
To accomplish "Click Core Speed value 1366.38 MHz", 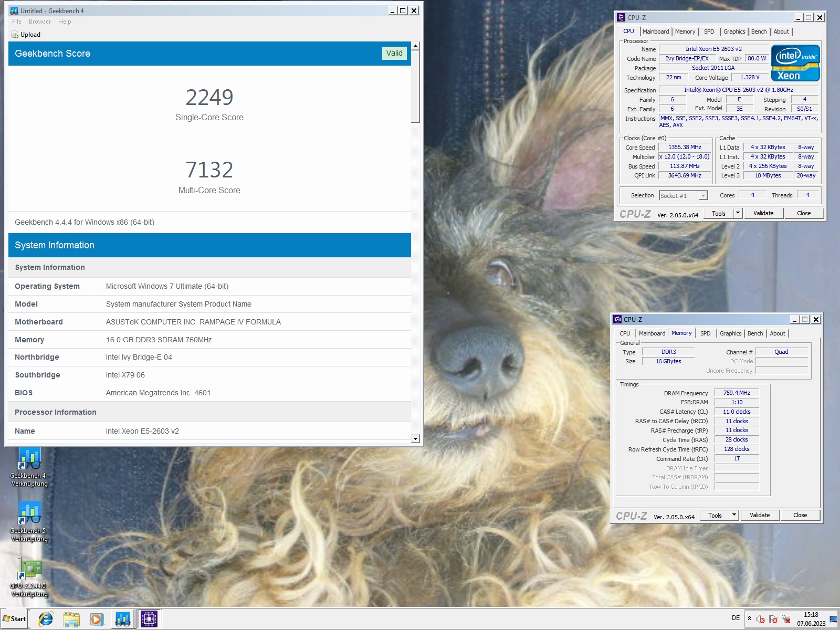I will point(685,148).
